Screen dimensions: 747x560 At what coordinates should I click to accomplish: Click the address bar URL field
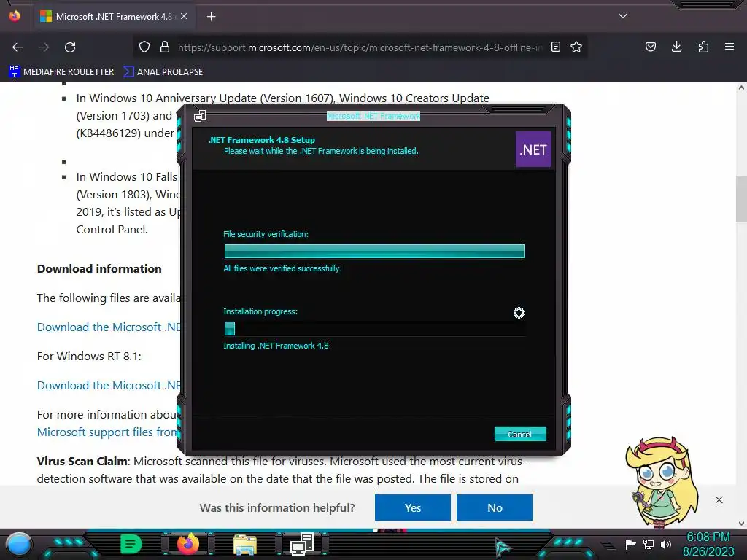pyautogui.click(x=360, y=47)
